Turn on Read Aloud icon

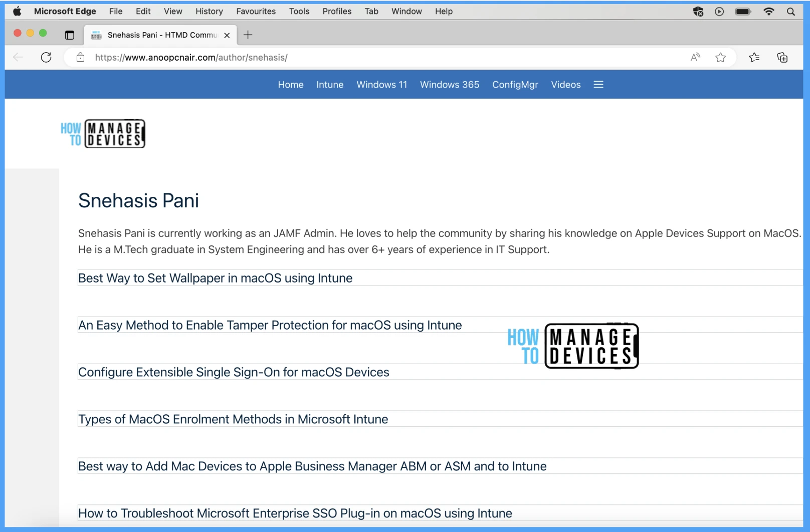(x=695, y=57)
